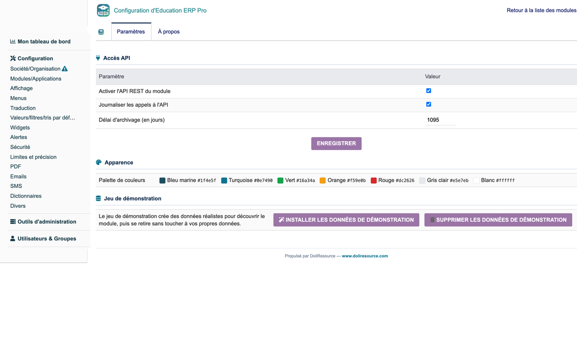Click the plug icon beside Accès API
588x364 pixels.
(98, 58)
